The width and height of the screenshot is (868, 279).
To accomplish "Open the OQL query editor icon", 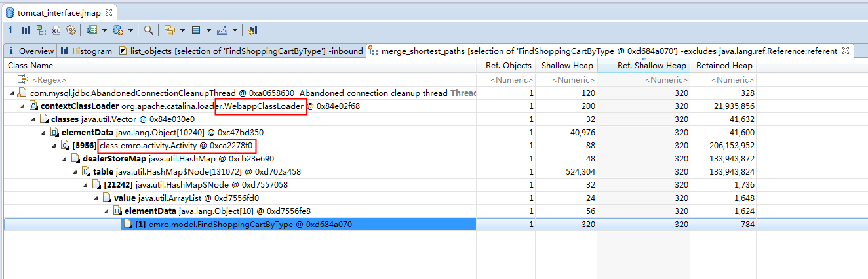I will click(56, 30).
